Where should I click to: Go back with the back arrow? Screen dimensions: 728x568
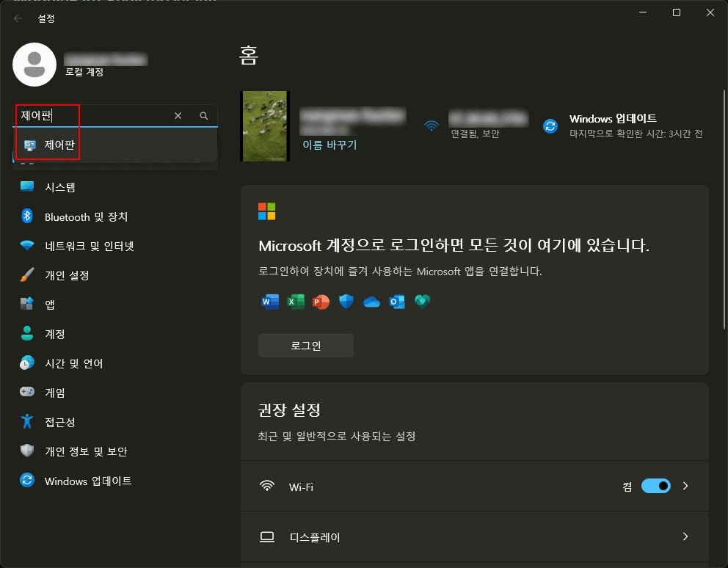tap(18, 18)
